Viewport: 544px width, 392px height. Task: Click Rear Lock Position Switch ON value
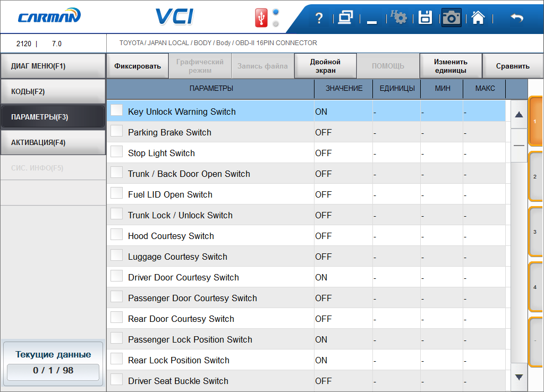321,361
